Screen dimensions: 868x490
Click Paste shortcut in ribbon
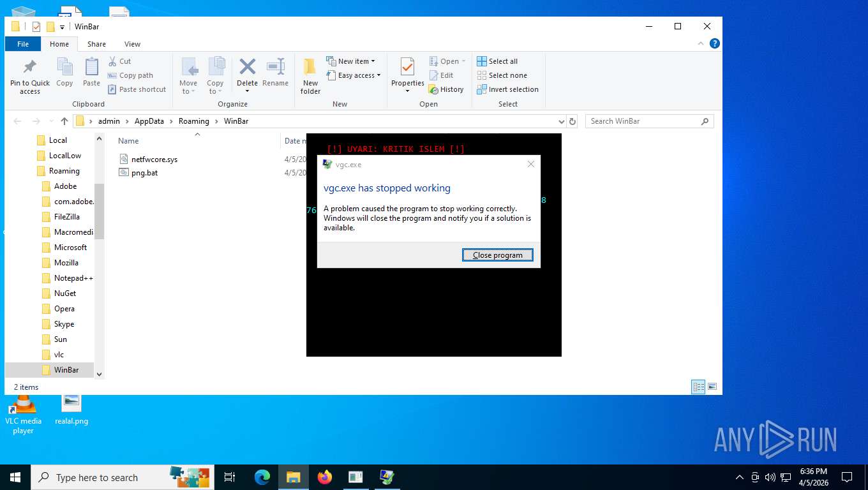click(137, 89)
